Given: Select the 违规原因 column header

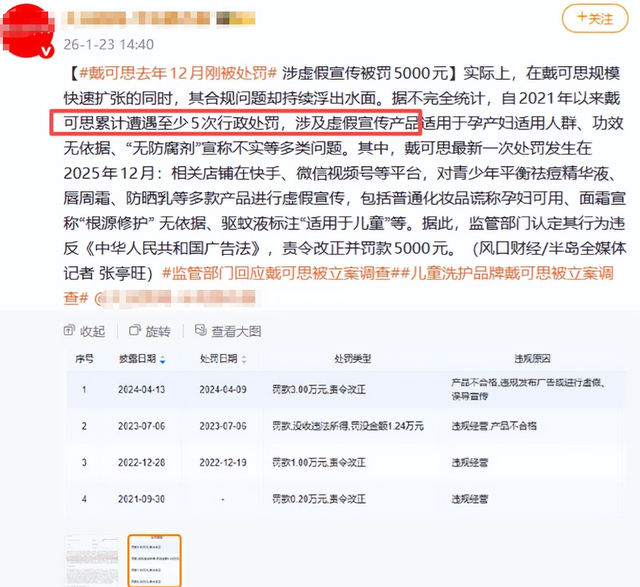Looking at the screenshot, I should [532, 359].
